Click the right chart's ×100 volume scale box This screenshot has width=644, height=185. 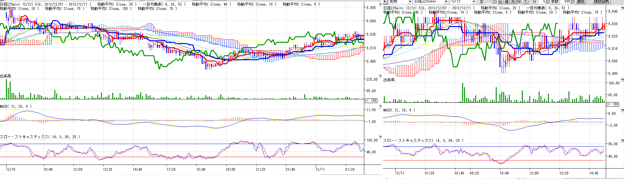[613, 104]
